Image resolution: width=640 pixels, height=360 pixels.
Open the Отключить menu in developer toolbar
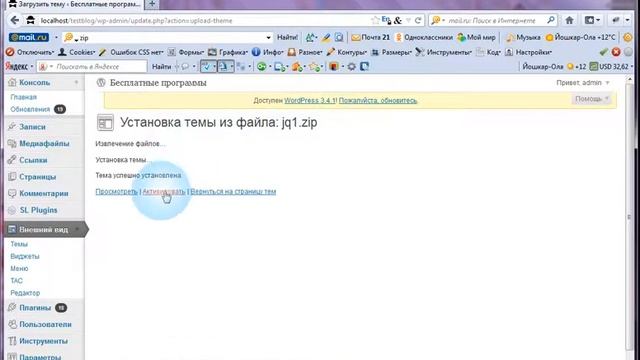click(30, 52)
